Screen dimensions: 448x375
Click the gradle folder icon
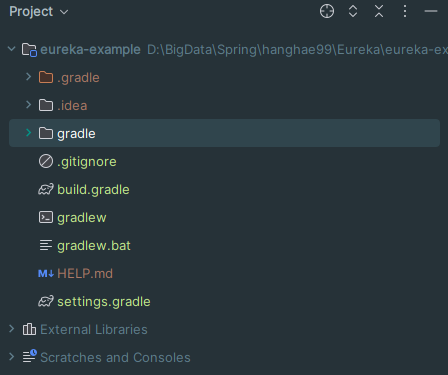[46, 133]
